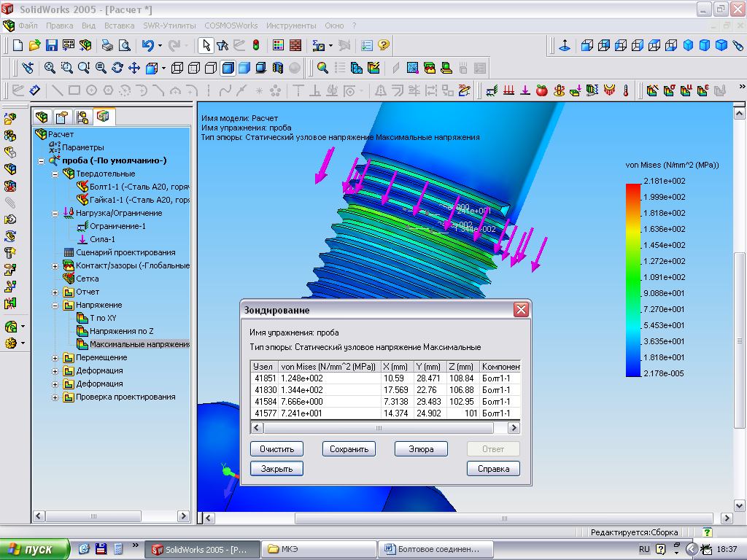Image resolution: width=747 pixels, height=560 pixels.
Task: Open the FeatureManager design tree tab
Action: [42, 117]
